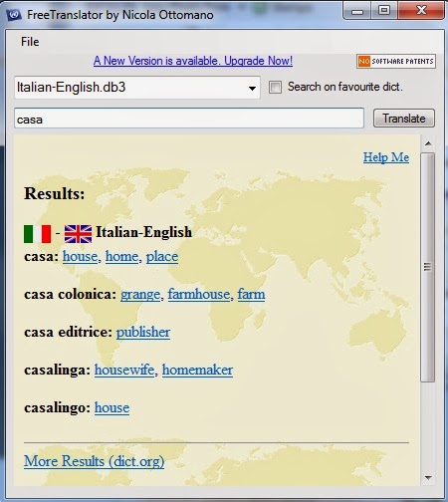Follow the 'home' translation link

pos(121,256)
